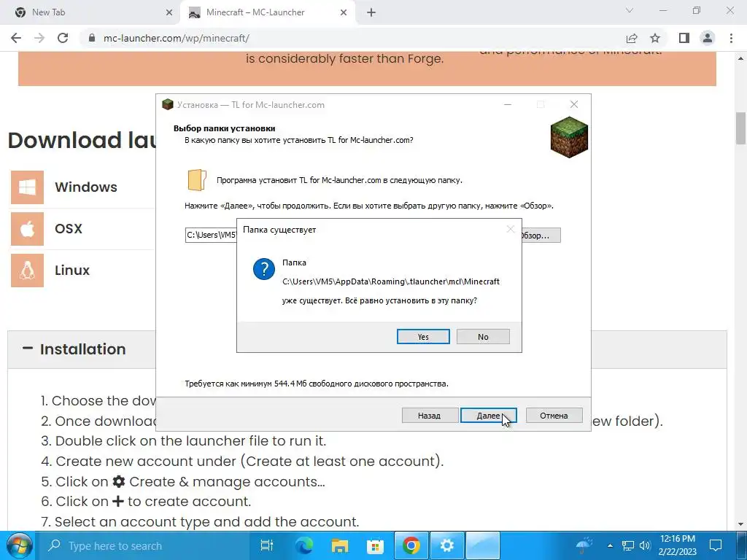Screen dimensions: 747x560
Task: Open the OSX download link
Action: tap(69, 228)
